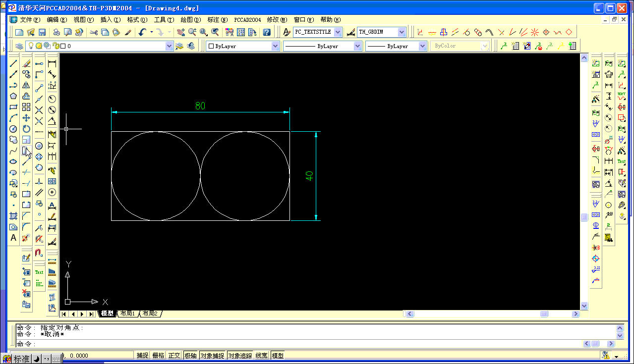634x364 pixels.
Task: Click the Match Properties brush icon
Action: click(128, 32)
